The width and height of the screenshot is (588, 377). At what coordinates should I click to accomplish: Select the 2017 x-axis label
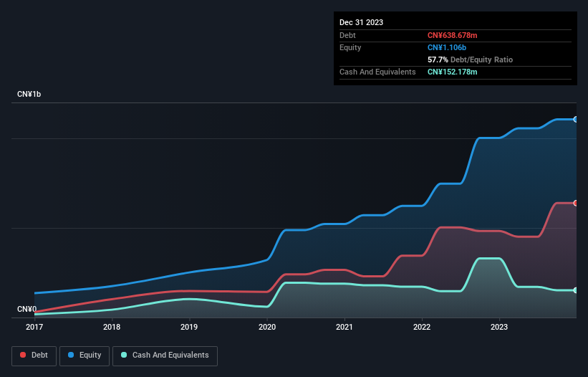coord(34,327)
